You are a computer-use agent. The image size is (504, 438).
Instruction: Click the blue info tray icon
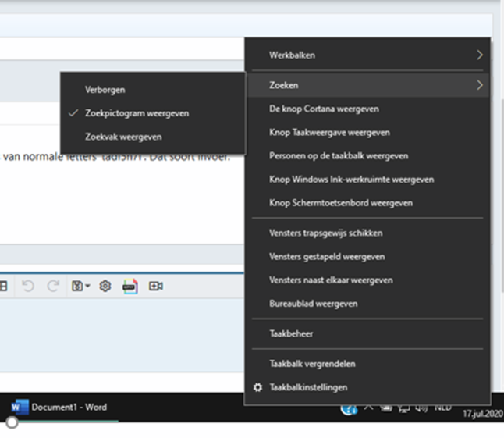coord(350,408)
